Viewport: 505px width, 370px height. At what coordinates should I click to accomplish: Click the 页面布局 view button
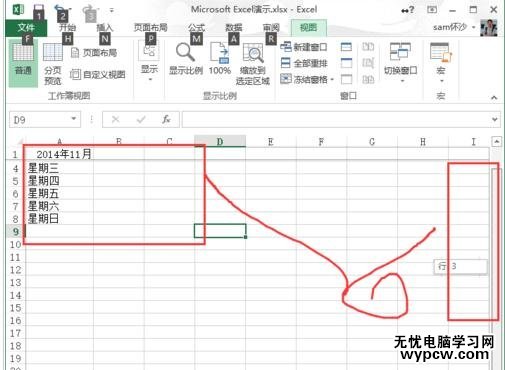(94, 53)
